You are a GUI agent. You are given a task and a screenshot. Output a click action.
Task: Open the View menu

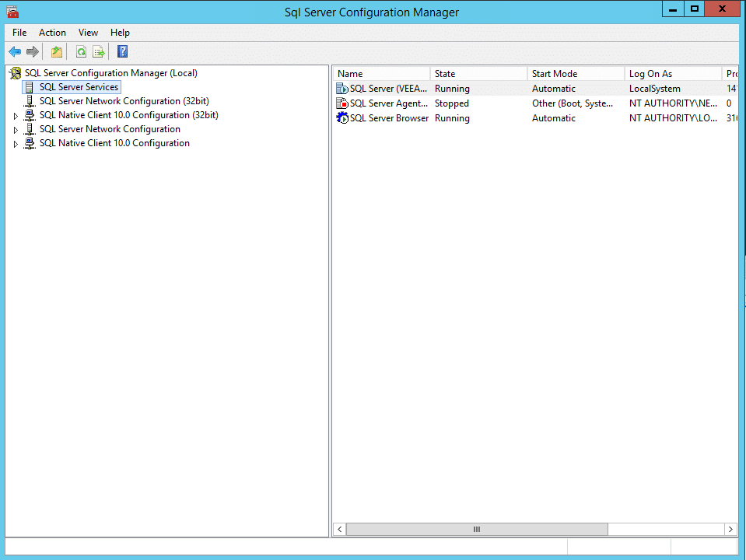(88, 33)
